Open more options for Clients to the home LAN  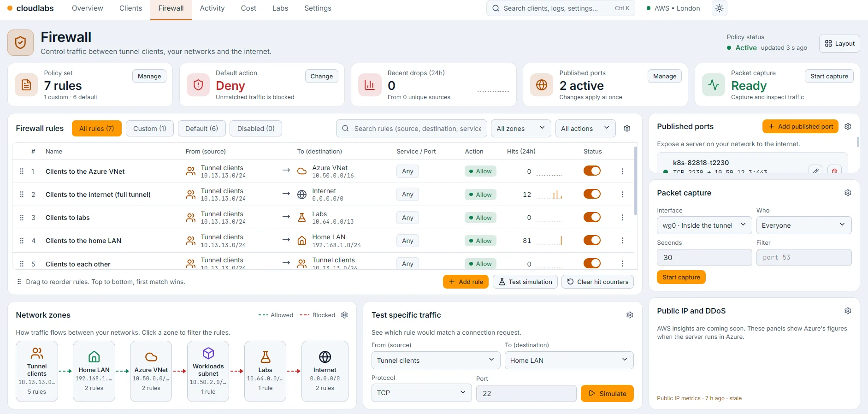[x=622, y=241]
